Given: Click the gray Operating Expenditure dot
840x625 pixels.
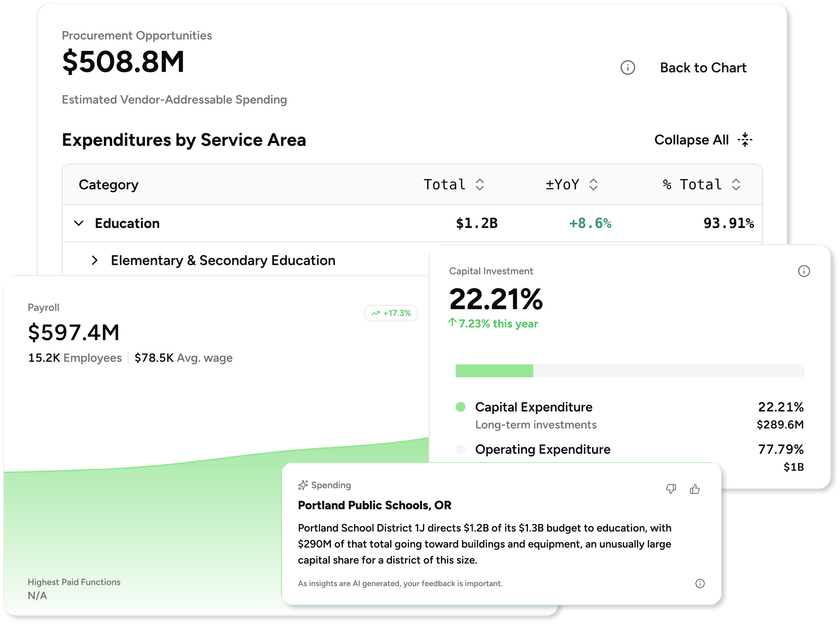Looking at the screenshot, I should tap(460, 449).
